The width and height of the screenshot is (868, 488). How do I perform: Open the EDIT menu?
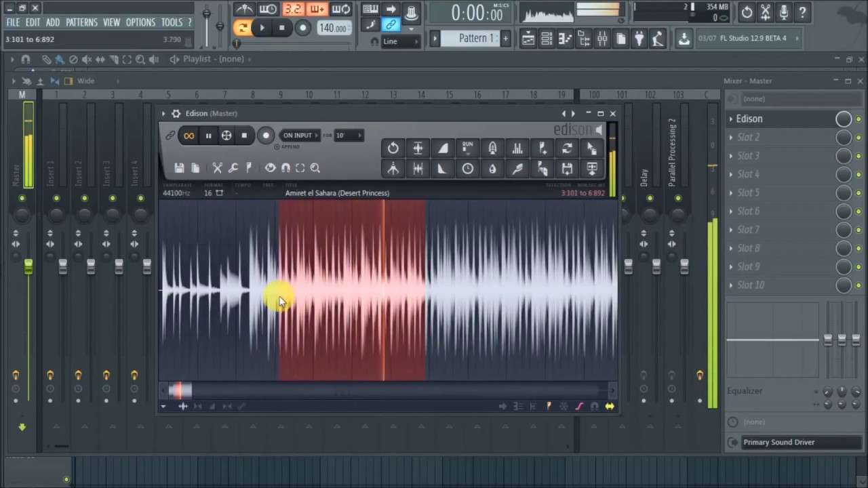(33, 22)
